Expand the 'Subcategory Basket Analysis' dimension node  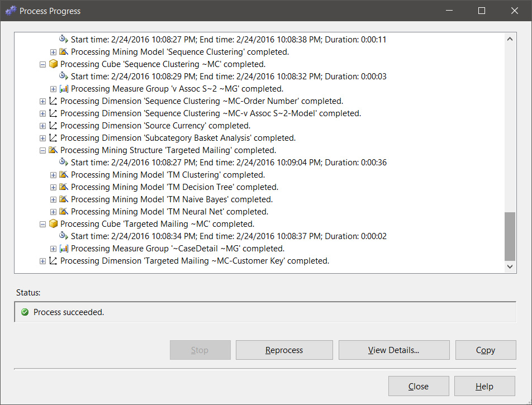tap(42, 137)
